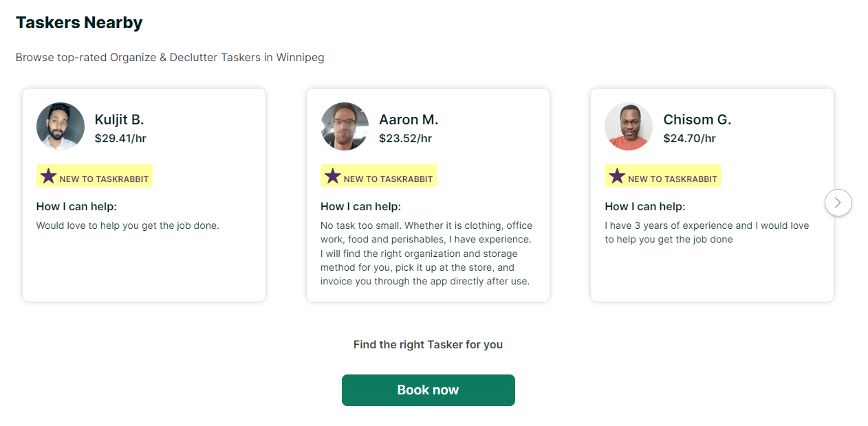The image size is (868, 426).
Task: Click the $24.70/hr rate
Action: [689, 138]
